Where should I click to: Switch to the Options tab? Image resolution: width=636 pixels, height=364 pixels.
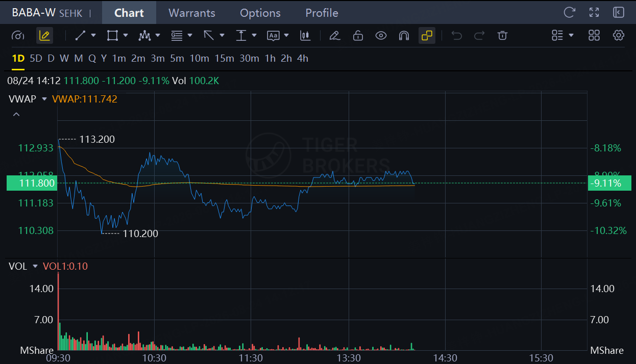(260, 13)
